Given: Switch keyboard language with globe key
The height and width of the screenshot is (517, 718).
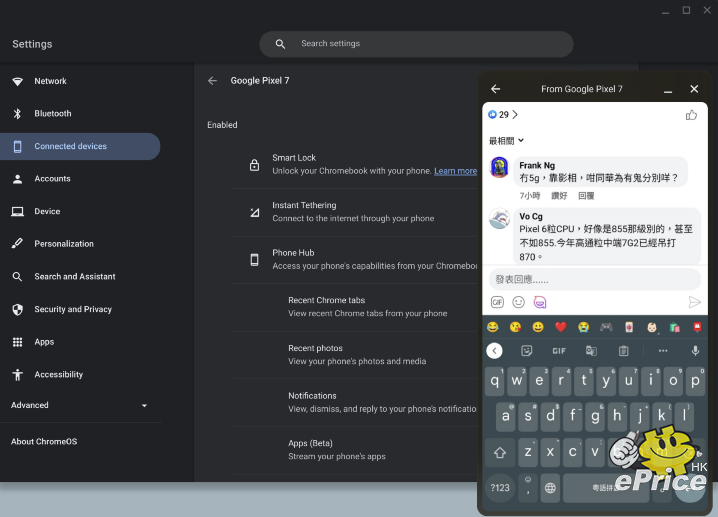Looking at the screenshot, I should 550,488.
